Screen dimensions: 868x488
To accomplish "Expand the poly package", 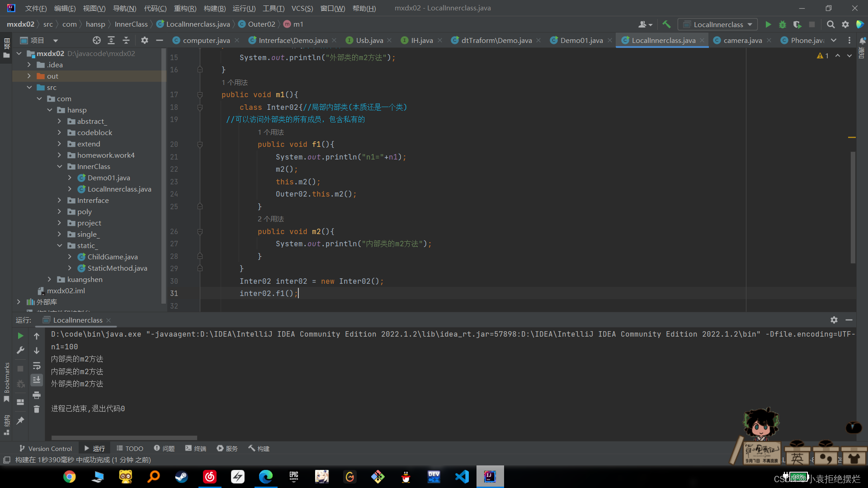I will [x=59, y=211].
